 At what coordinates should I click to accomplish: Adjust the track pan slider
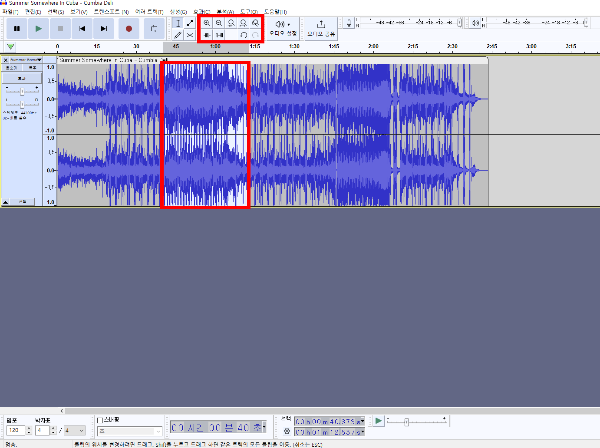(22, 104)
